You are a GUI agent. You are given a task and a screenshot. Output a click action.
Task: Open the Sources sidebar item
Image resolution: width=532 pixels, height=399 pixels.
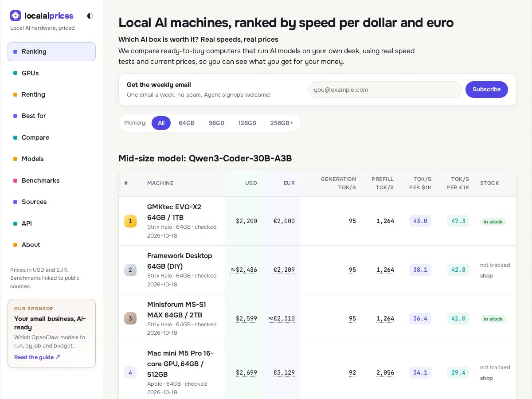click(51, 202)
